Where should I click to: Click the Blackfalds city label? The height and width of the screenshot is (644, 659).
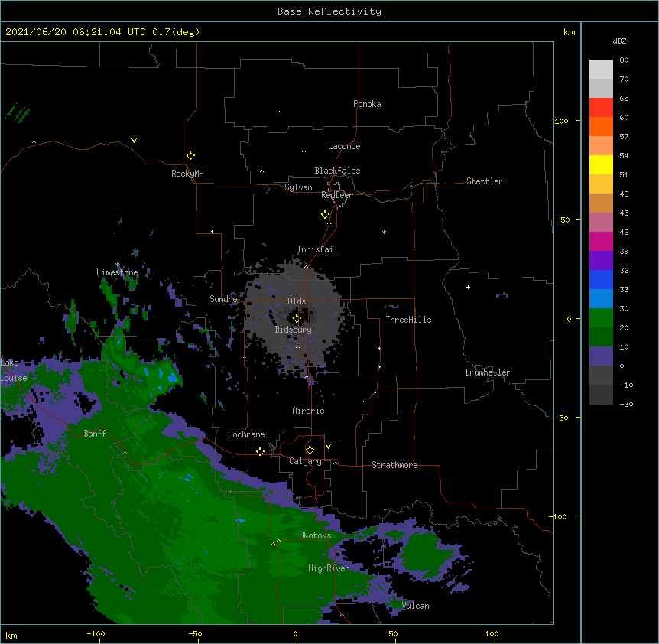(337, 171)
